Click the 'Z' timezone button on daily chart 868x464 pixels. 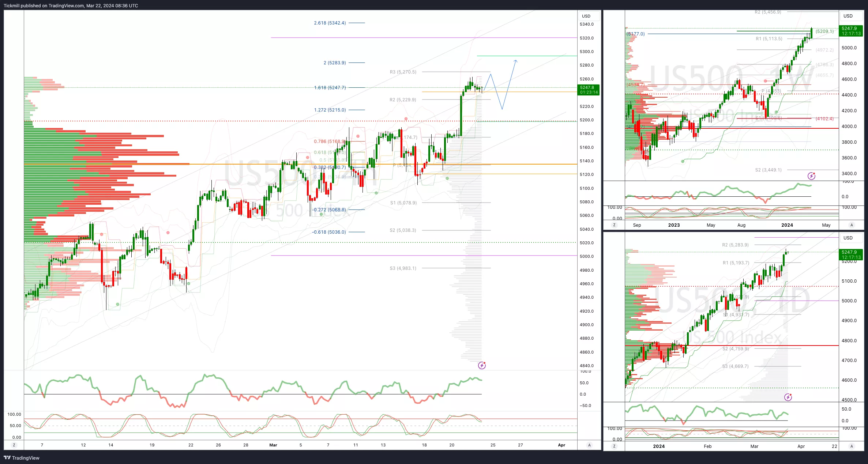[614, 446]
